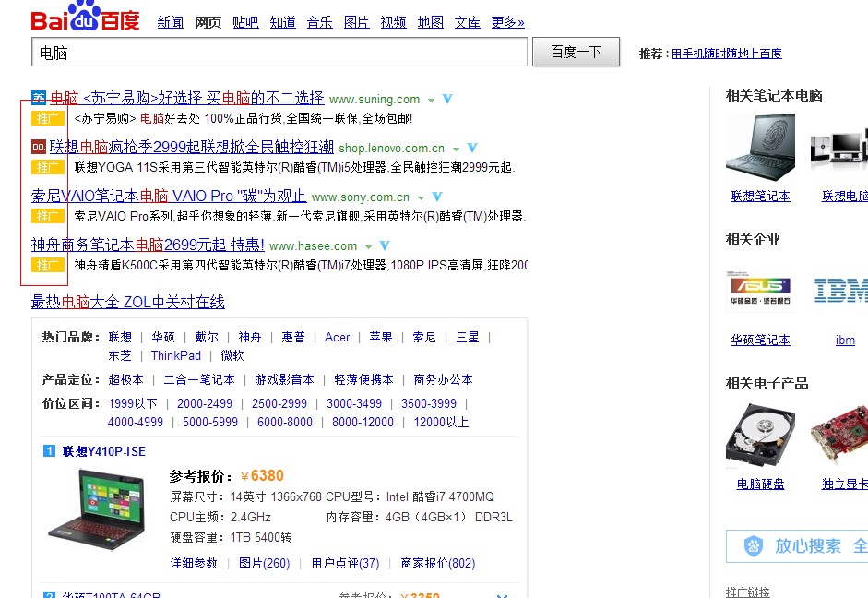Open 华硕笔记本 sidebar link

(761, 340)
